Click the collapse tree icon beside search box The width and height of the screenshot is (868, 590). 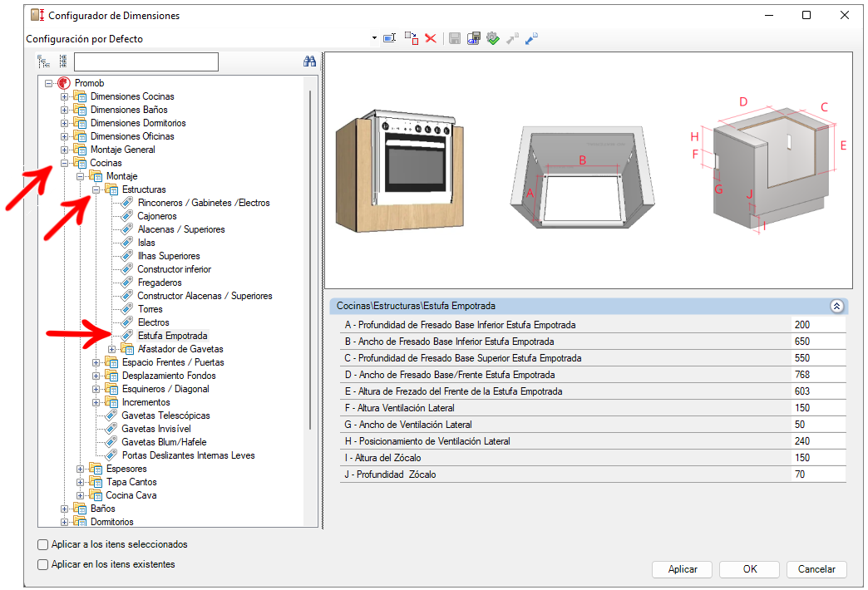[63, 61]
